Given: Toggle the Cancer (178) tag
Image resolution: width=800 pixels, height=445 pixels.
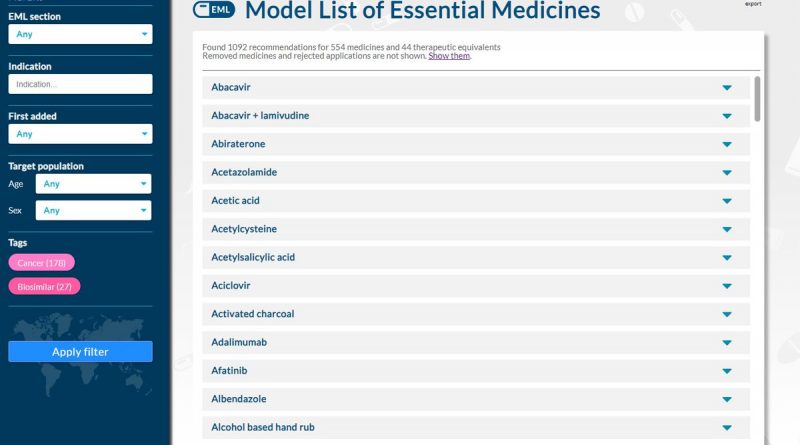Looking at the screenshot, I should 41,263.
